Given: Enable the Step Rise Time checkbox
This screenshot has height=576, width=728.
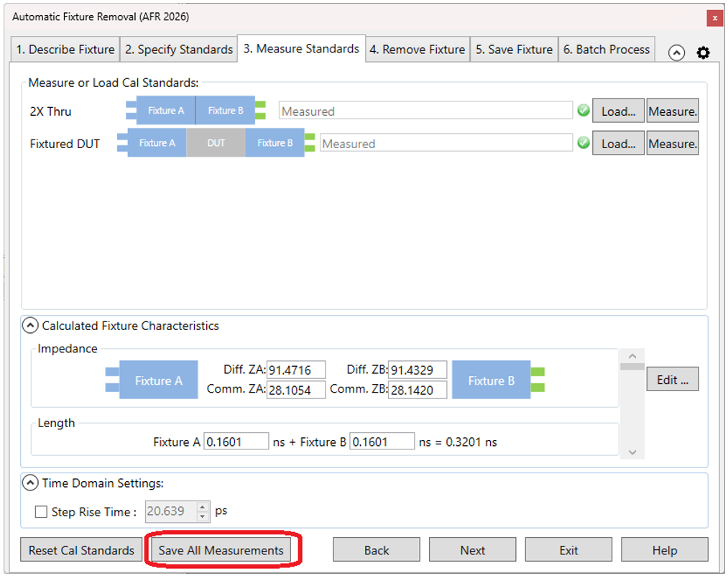Looking at the screenshot, I should pos(42,512).
